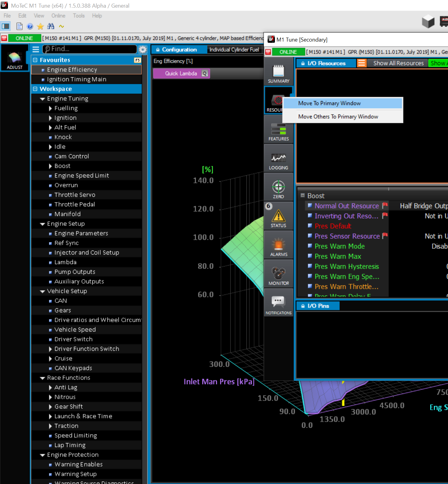Open the Tools menu
The image size is (448, 484).
click(79, 16)
